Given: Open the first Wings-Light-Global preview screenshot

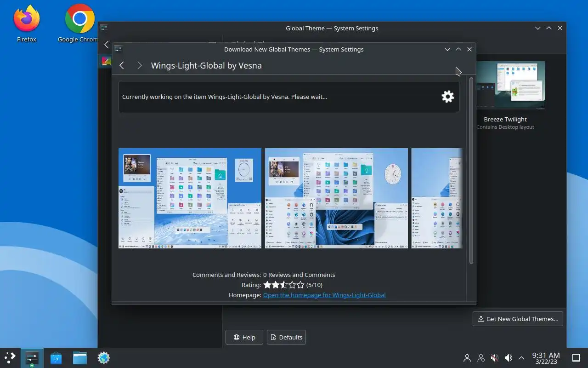Looking at the screenshot, I should (x=190, y=198).
